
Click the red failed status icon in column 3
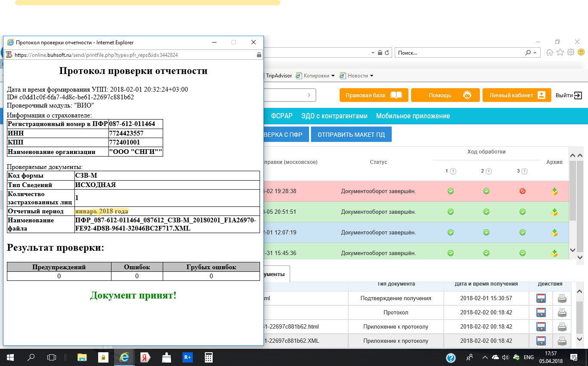(x=523, y=191)
